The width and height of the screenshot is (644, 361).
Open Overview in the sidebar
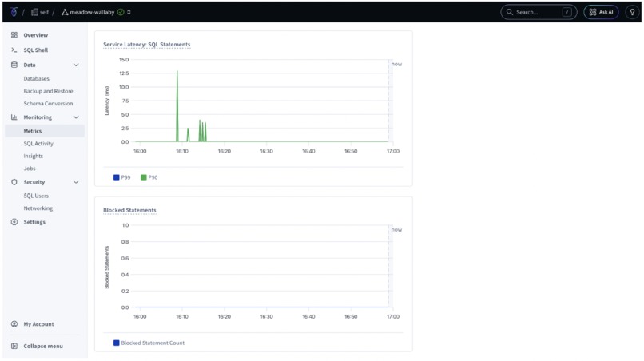coord(36,35)
